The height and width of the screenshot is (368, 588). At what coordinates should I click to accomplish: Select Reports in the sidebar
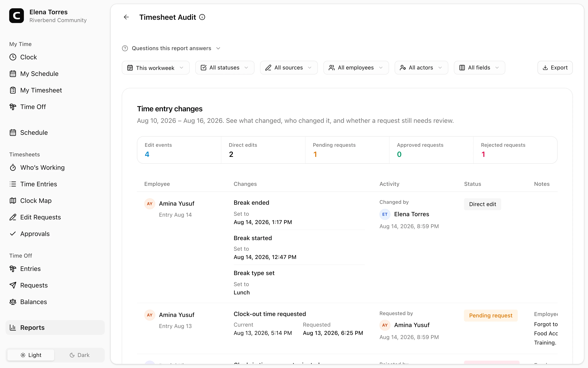click(x=55, y=328)
